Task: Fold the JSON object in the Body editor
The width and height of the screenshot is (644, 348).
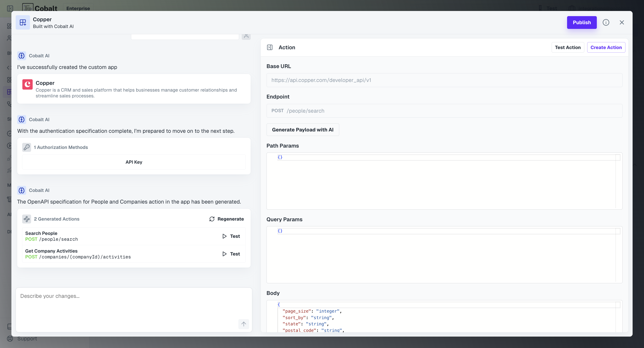Action: click(x=278, y=304)
